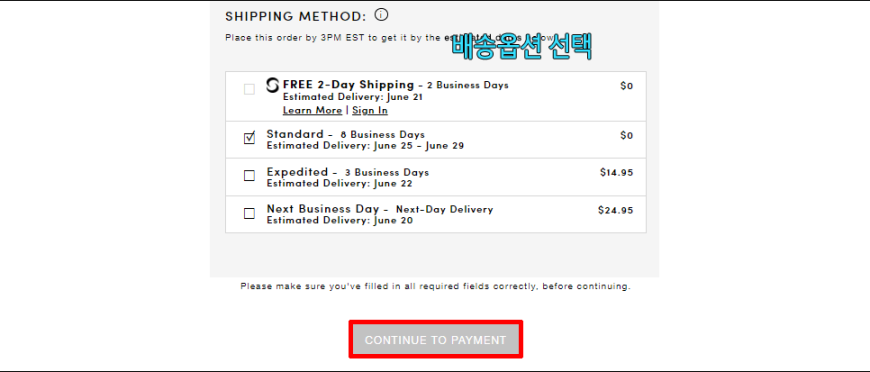The image size is (870, 372).
Task: Click the Standard option label
Action: (x=295, y=134)
